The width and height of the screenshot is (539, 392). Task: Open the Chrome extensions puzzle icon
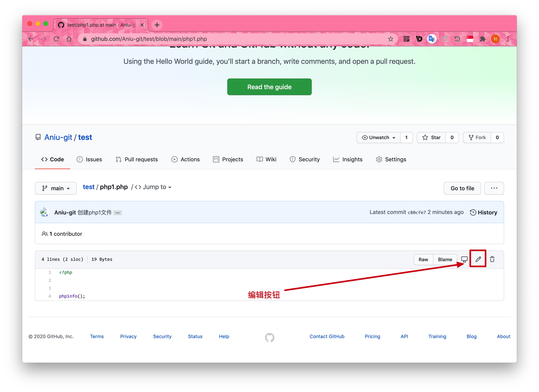(x=482, y=39)
